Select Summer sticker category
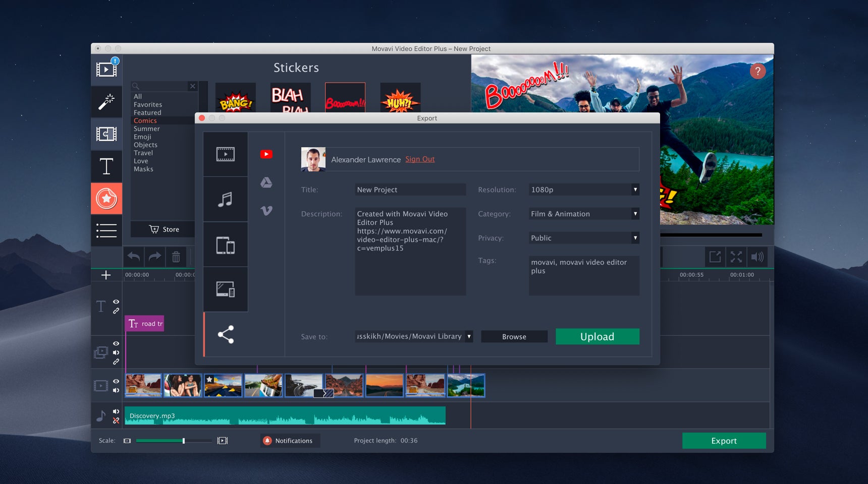The width and height of the screenshot is (868, 484). [x=146, y=129]
